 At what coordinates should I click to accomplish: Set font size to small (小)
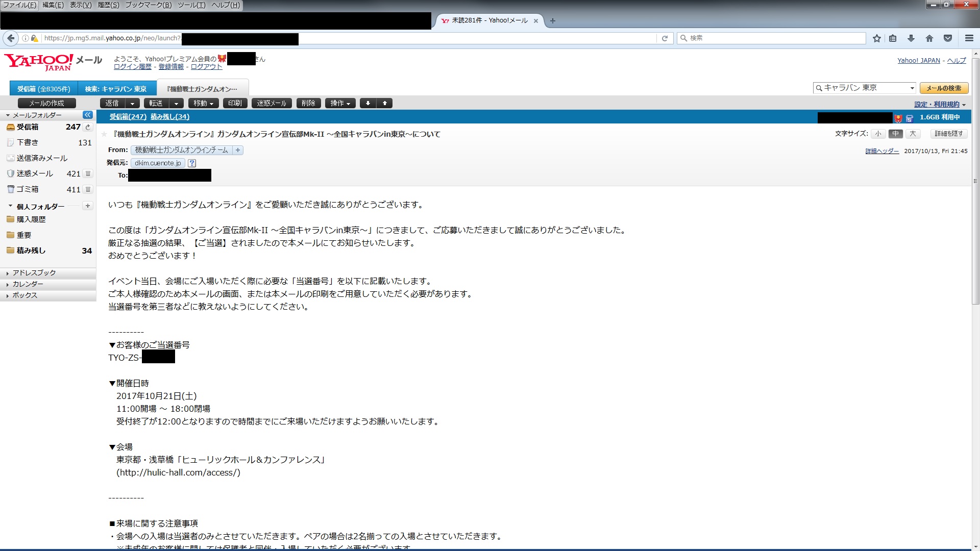click(x=878, y=134)
